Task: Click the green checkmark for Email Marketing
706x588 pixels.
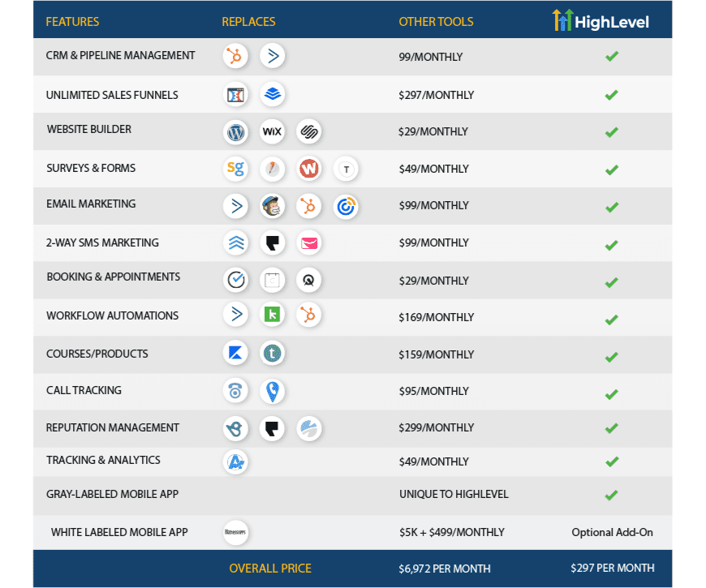Action: [611, 207]
